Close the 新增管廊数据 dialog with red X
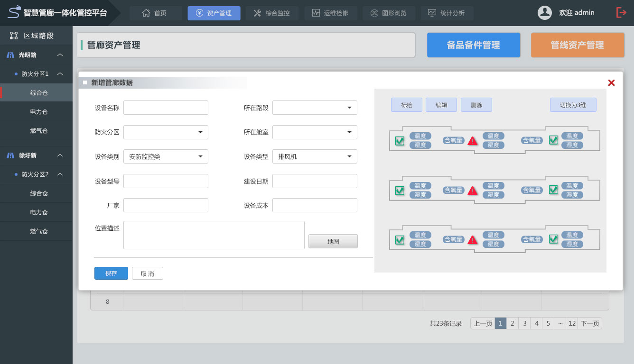The height and width of the screenshot is (364, 634). click(x=611, y=83)
